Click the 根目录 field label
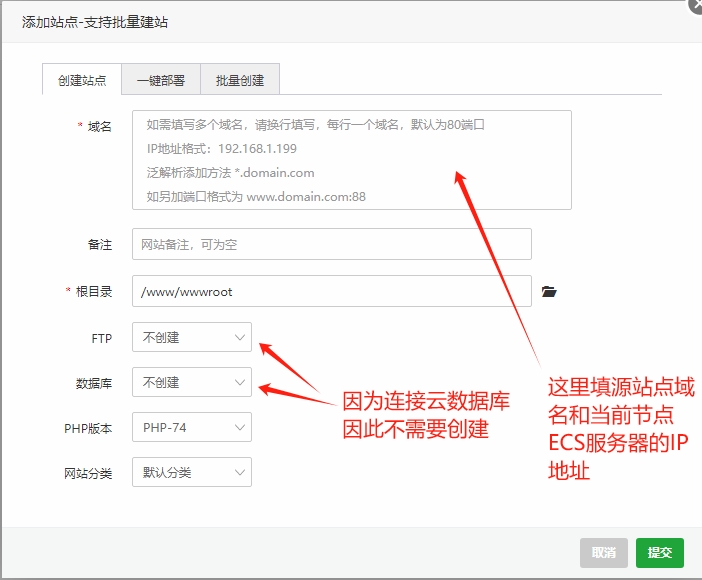Image resolution: width=702 pixels, height=580 pixels. click(x=94, y=292)
